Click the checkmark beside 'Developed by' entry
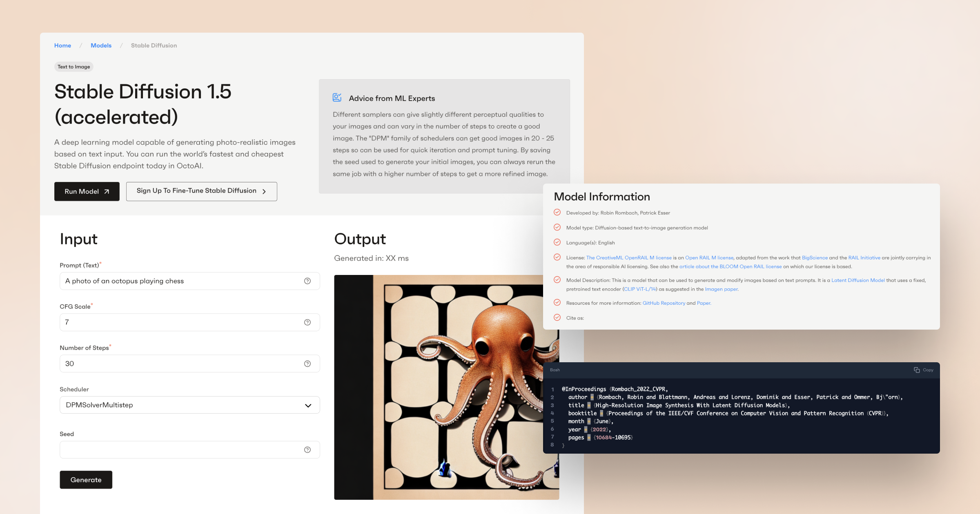The image size is (980, 514). pos(557,212)
